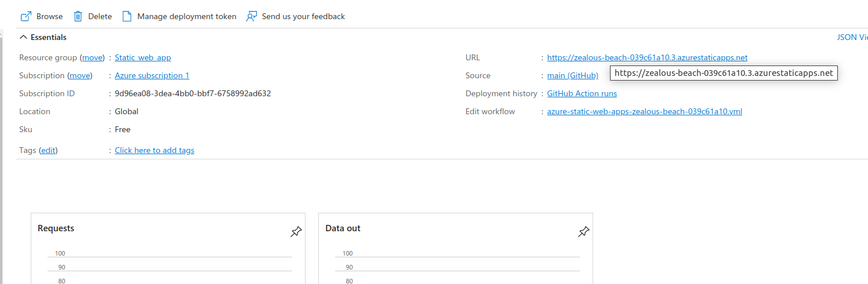The height and width of the screenshot is (284, 868).
Task: Pin the Requests chart to dashboard
Action: 296,232
